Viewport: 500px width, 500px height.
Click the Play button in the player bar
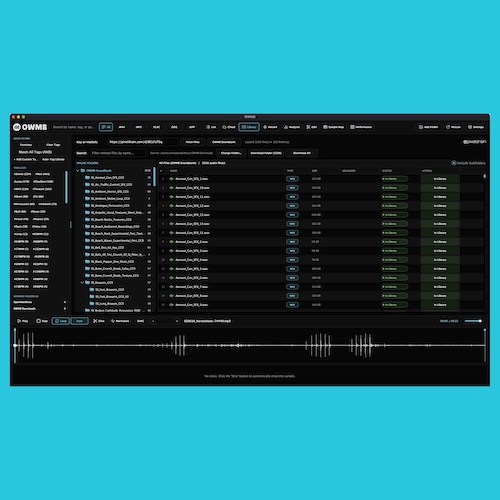(x=23, y=321)
